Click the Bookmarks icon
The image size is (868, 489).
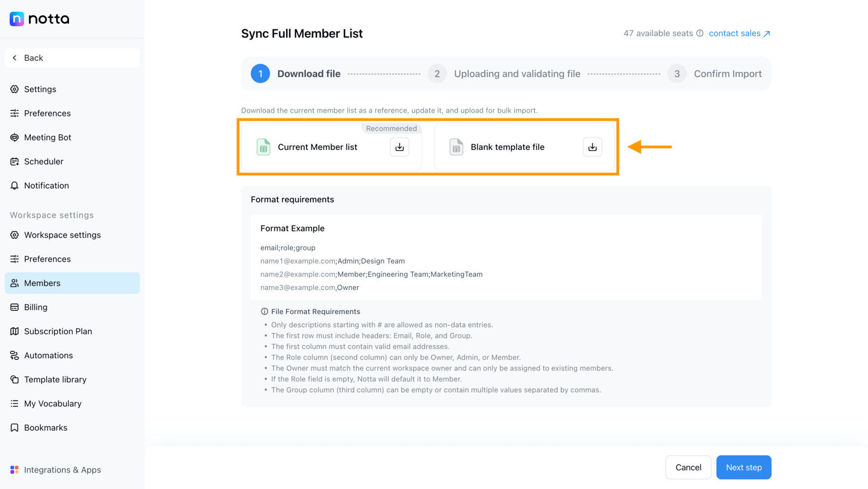(x=14, y=428)
